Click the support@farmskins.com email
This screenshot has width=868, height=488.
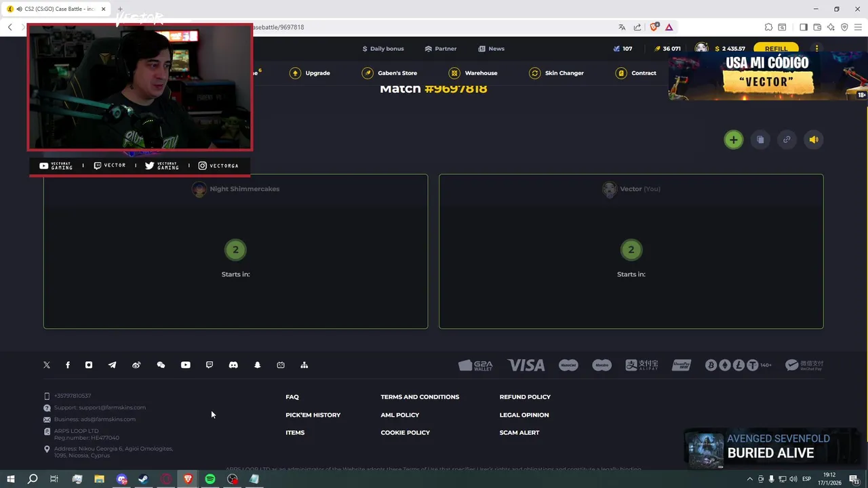(x=112, y=407)
